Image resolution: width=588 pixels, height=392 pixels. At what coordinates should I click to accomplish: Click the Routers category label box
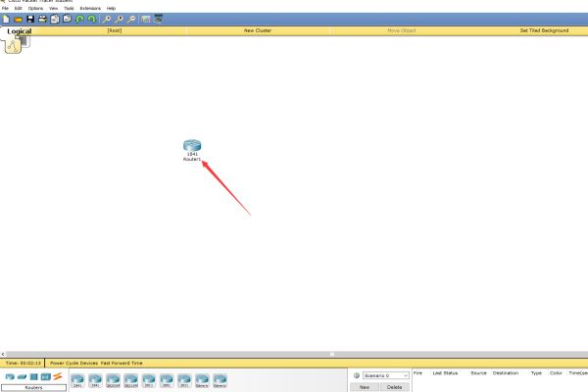click(x=33, y=387)
